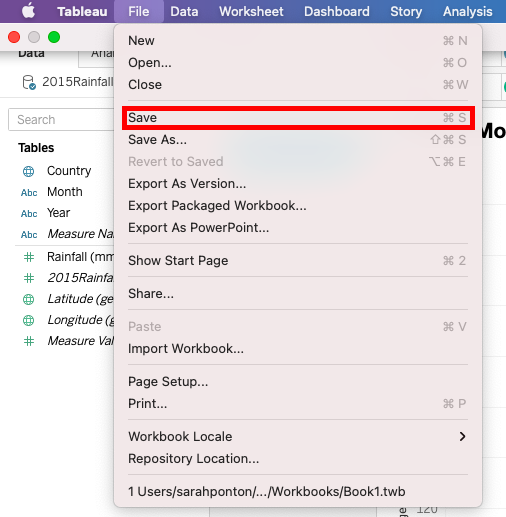This screenshot has height=517, width=506.
Task: Choose New from the File menu
Action: click(298, 41)
